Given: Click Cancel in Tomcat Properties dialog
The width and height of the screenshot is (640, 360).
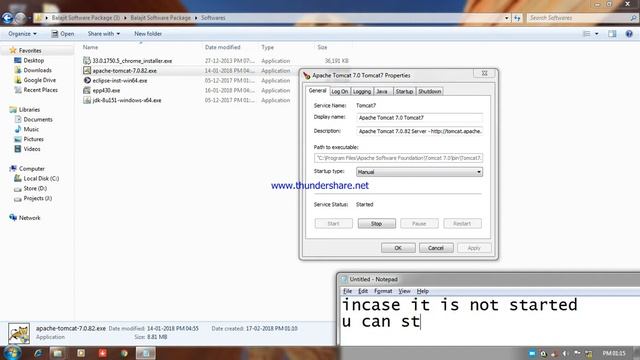Looking at the screenshot, I should [436, 248].
